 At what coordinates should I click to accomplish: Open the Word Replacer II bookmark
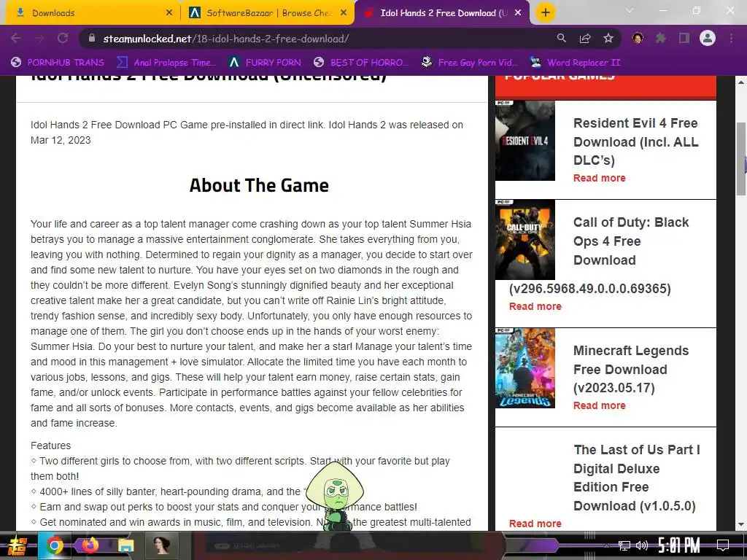coord(576,63)
